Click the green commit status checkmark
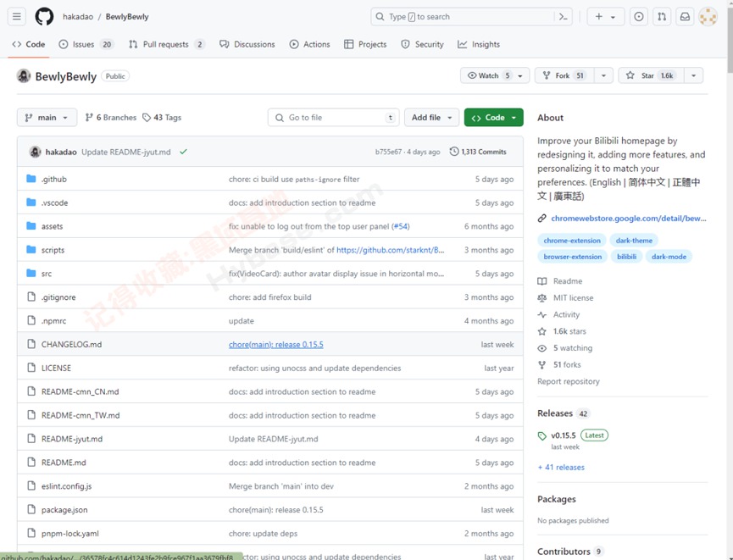733x560 pixels. (x=183, y=152)
